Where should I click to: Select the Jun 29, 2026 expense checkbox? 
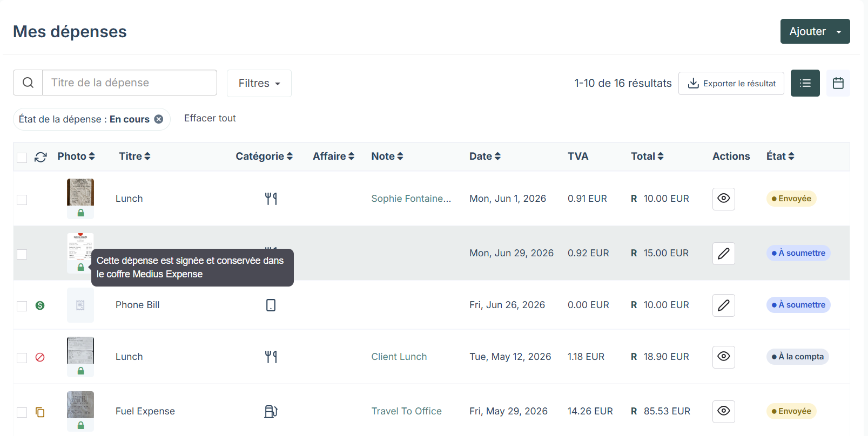click(x=22, y=254)
